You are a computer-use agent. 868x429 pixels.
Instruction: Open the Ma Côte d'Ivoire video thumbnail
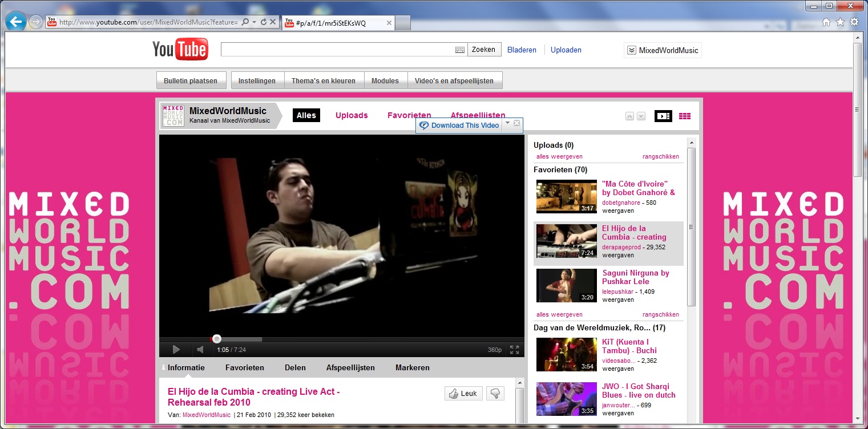pyautogui.click(x=566, y=196)
